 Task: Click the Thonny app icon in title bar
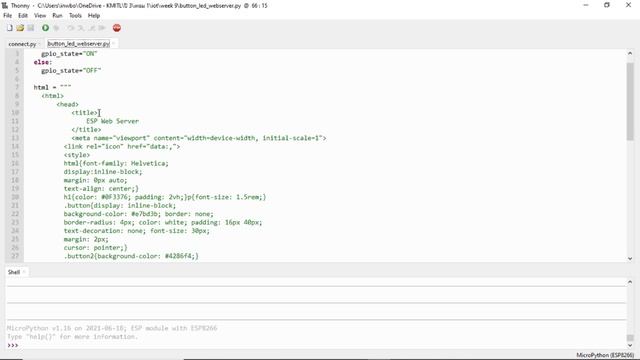pyautogui.click(x=5, y=5)
